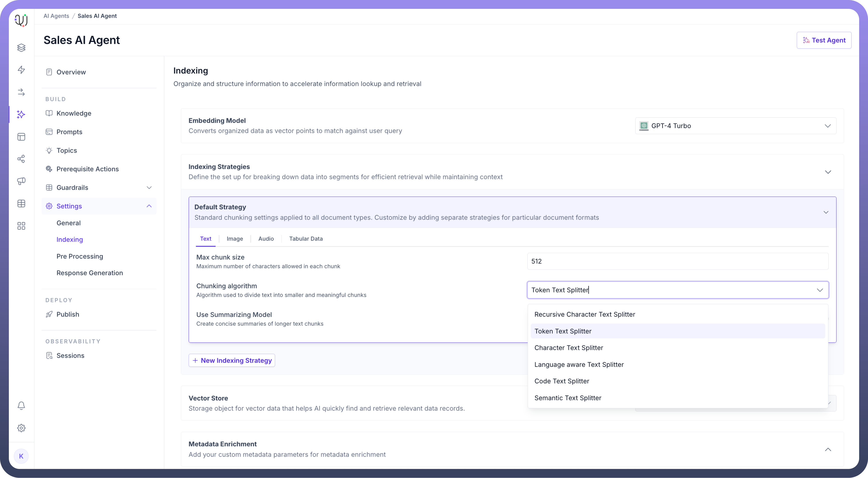Click the megaphone icon in left rail
Image resolution: width=868 pixels, height=478 pixels.
tap(21, 181)
